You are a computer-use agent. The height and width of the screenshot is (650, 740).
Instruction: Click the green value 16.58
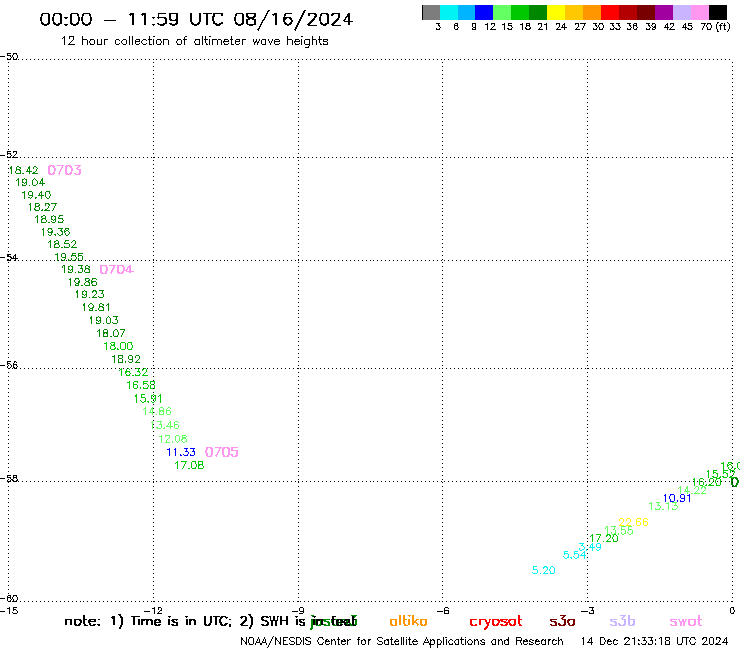(141, 386)
